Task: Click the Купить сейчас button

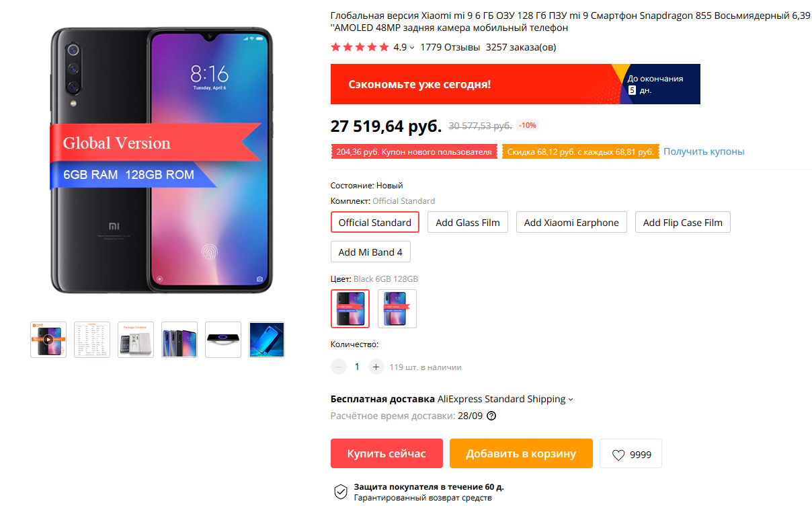Action: (387, 453)
